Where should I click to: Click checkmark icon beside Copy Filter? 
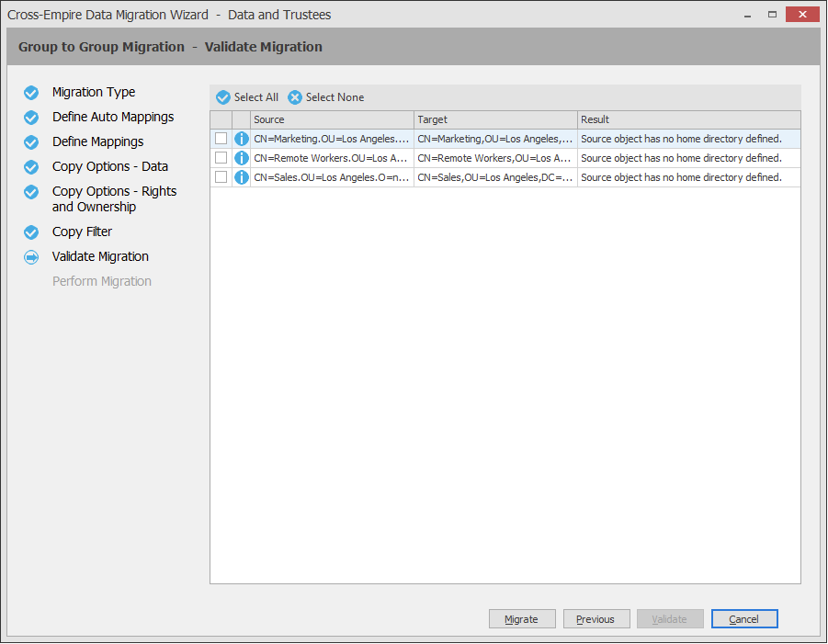(31, 232)
